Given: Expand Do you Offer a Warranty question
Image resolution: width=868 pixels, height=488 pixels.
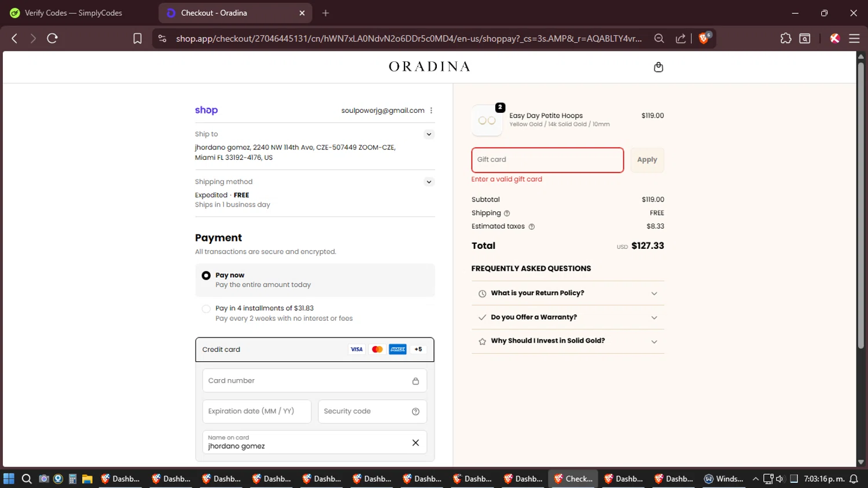Looking at the screenshot, I should 568,317.
